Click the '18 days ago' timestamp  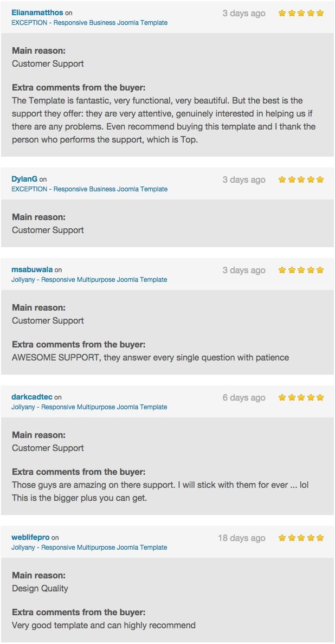pyautogui.click(x=242, y=538)
